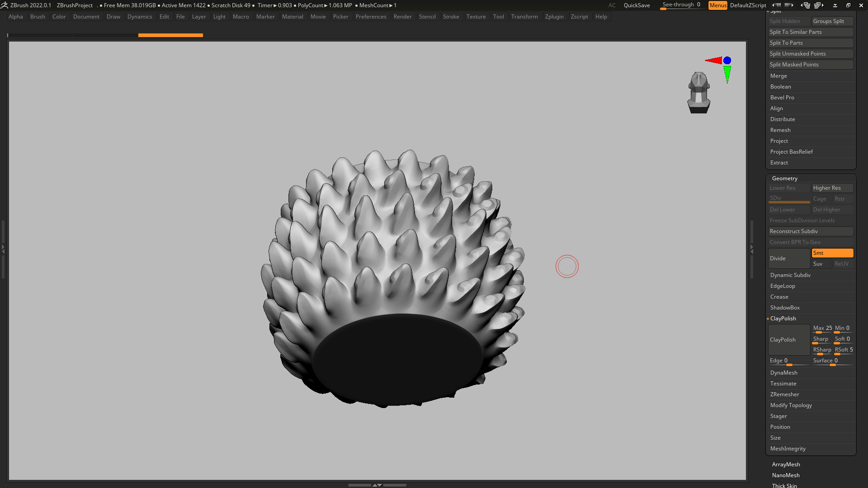
Task: Toggle Freeze SubDivision Levels
Action: [x=811, y=221]
